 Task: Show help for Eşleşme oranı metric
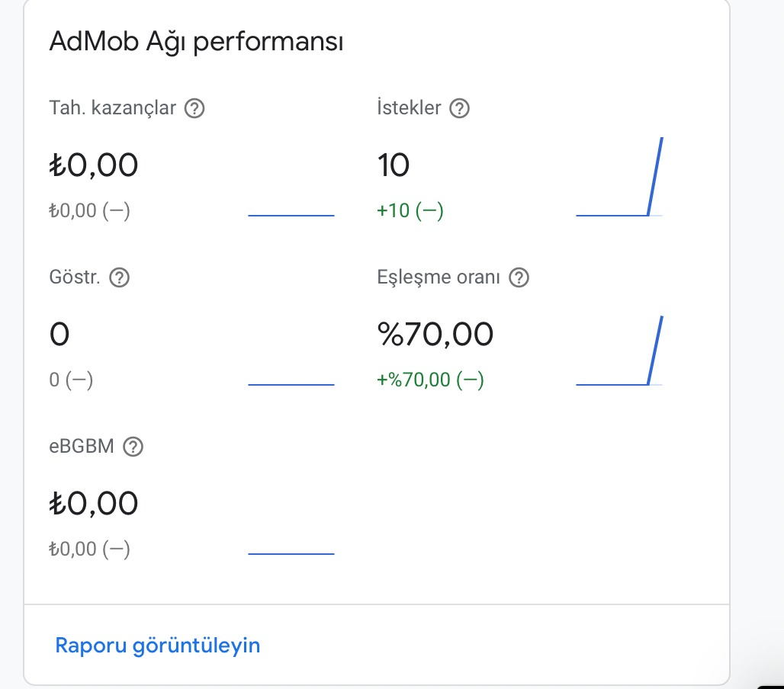(x=519, y=277)
